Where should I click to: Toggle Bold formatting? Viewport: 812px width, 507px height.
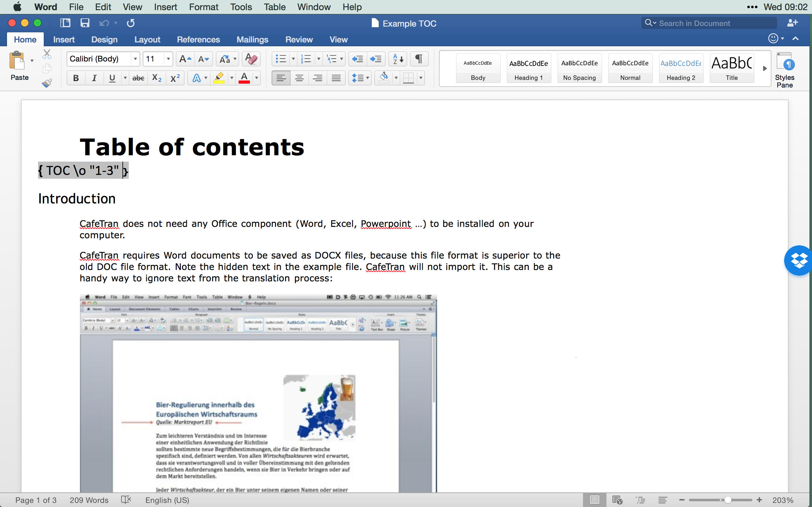click(76, 78)
